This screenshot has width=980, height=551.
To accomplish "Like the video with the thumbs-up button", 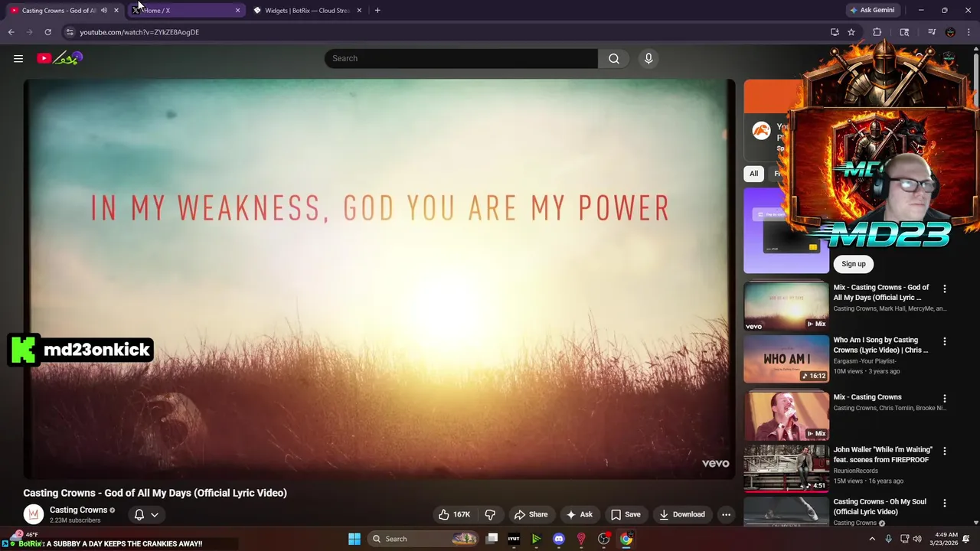I will point(454,514).
